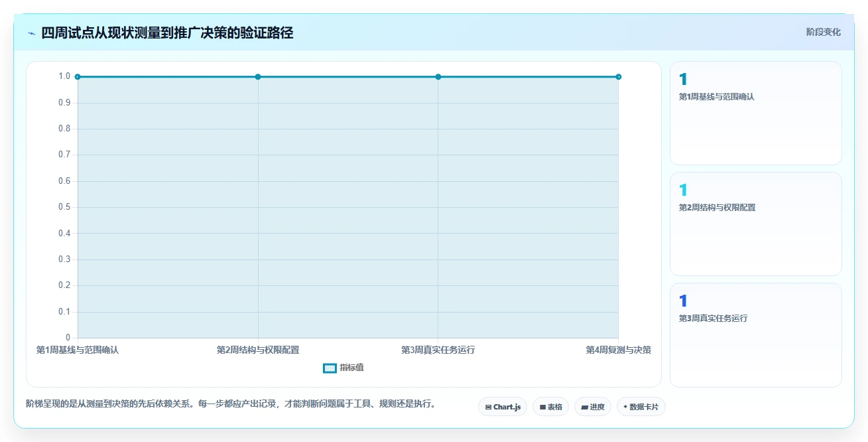Click y-axis value 0.1

(x=64, y=312)
